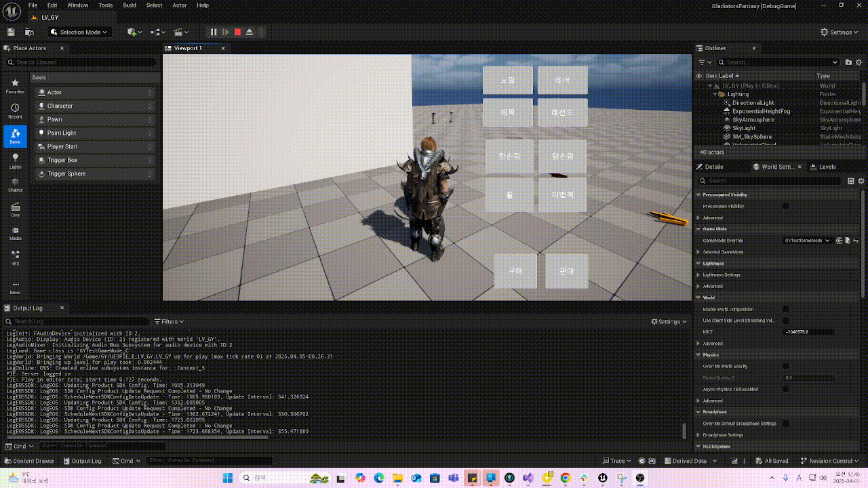Open the Windows Start menu on the taskbar

[226, 478]
